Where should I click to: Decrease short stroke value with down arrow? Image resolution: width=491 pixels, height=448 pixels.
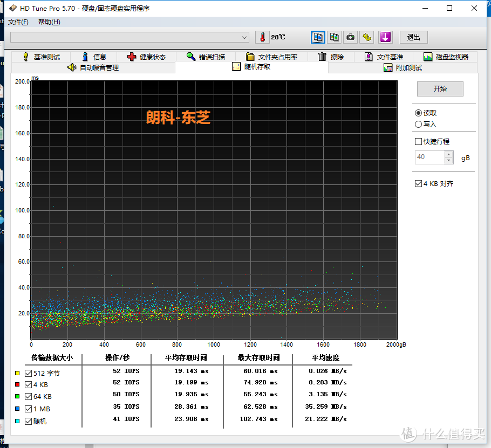coord(449,161)
